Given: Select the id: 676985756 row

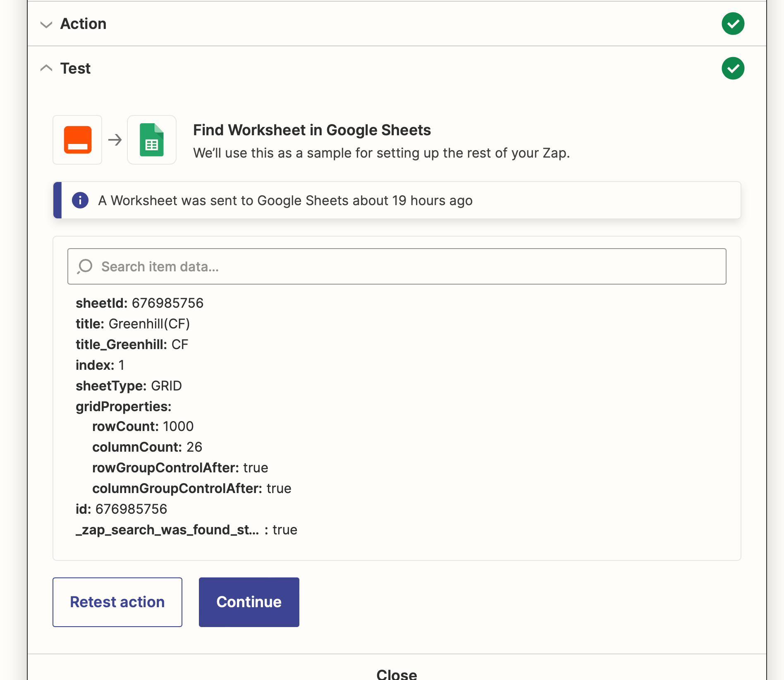Looking at the screenshot, I should click(x=122, y=509).
